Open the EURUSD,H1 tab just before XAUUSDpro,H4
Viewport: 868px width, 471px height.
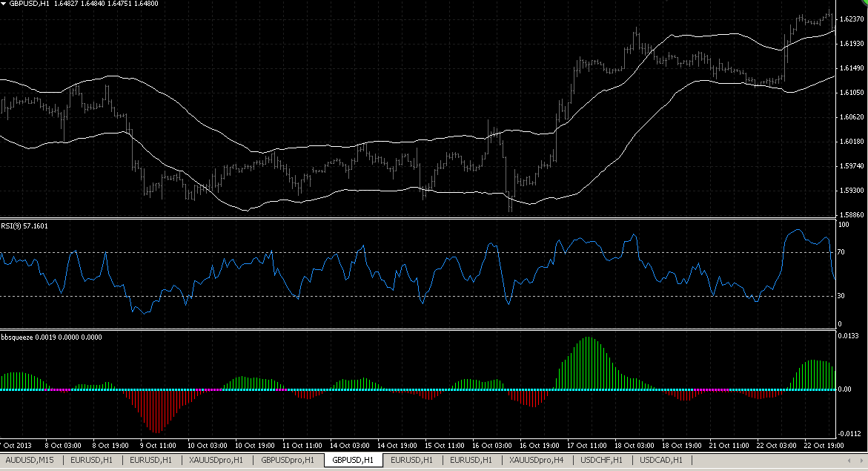pos(471,460)
